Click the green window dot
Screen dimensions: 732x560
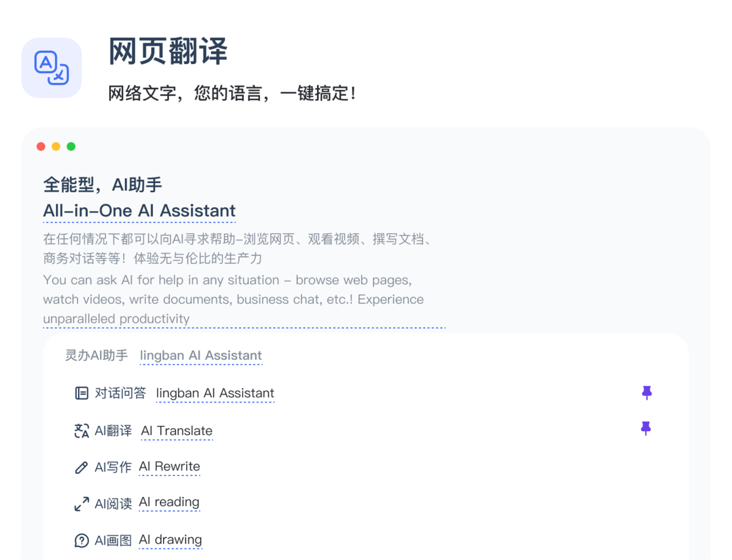(71, 146)
